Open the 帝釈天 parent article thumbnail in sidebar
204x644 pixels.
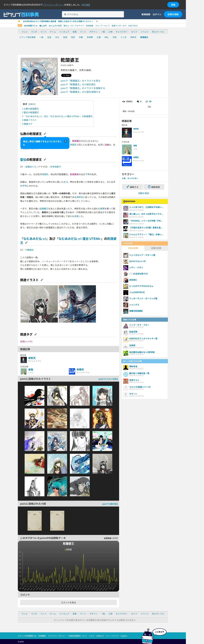click(x=127, y=132)
